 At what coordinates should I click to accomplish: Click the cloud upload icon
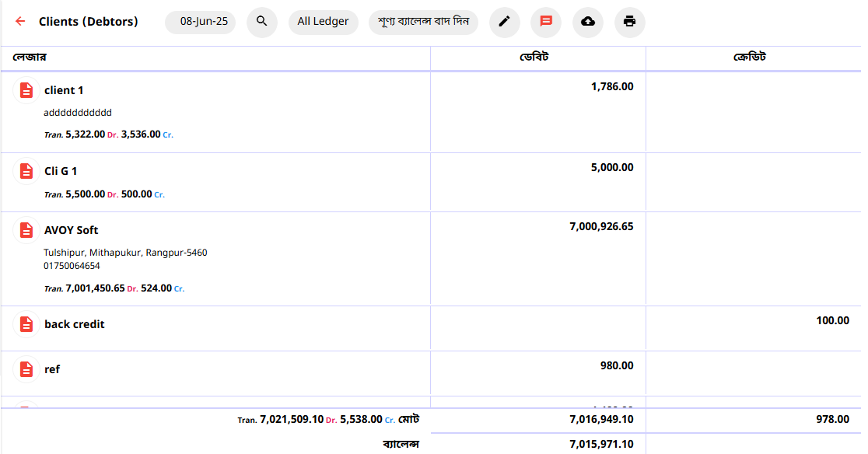click(588, 22)
